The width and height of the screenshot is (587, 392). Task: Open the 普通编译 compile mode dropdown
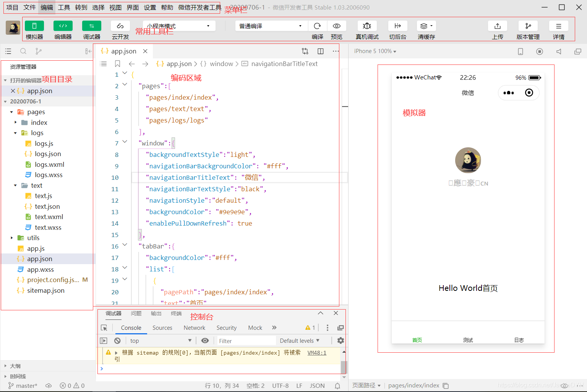coord(271,26)
